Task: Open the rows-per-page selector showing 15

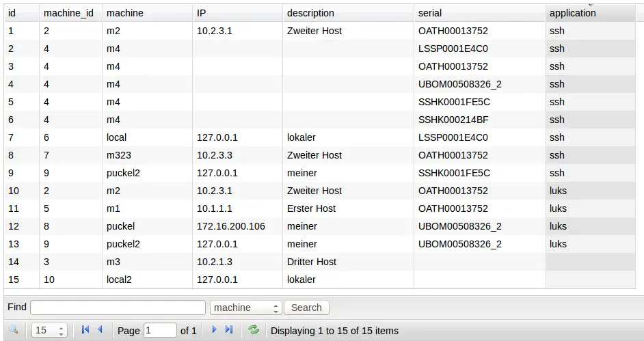Action: 49,330
